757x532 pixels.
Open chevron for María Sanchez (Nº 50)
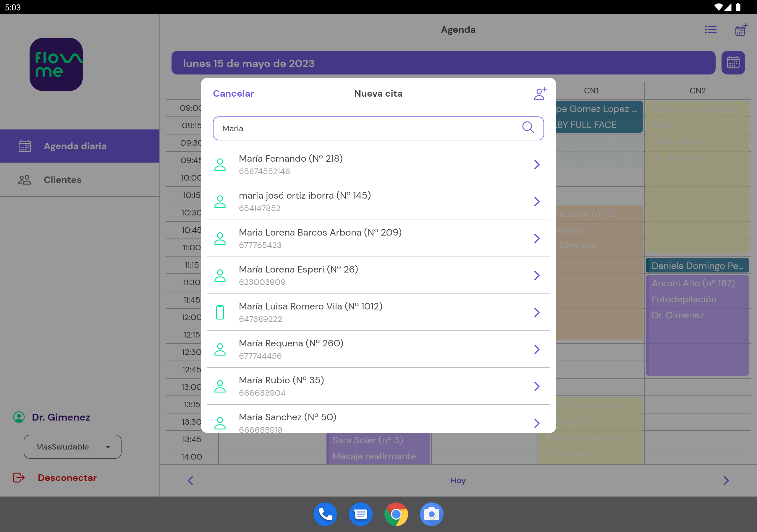tap(537, 423)
